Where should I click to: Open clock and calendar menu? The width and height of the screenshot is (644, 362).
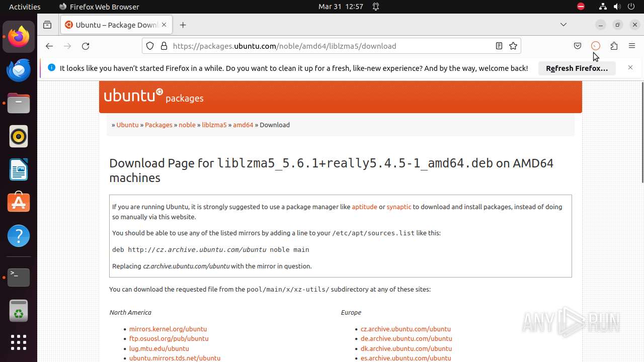(341, 7)
